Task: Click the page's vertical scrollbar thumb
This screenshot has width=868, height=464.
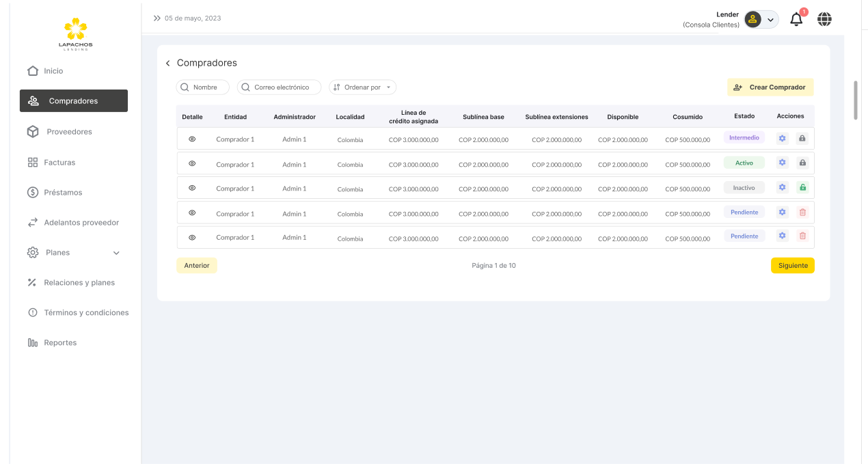Action: pyautogui.click(x=855, y=100)
